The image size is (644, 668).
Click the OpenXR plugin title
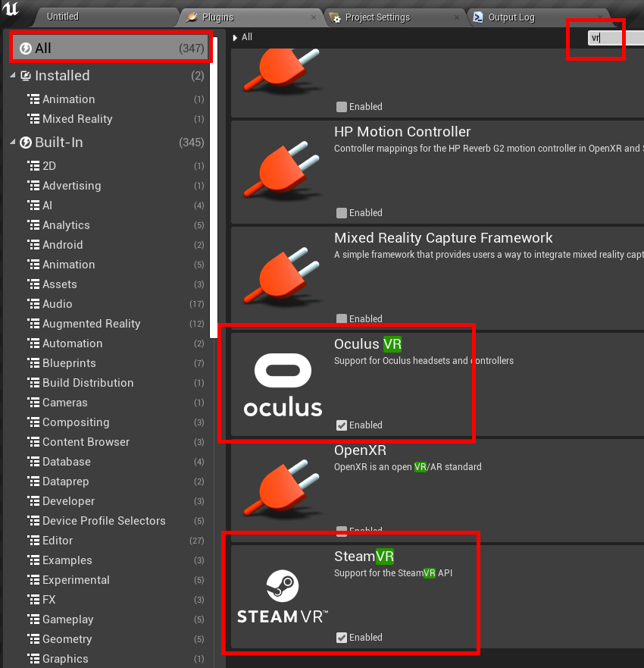360,450
